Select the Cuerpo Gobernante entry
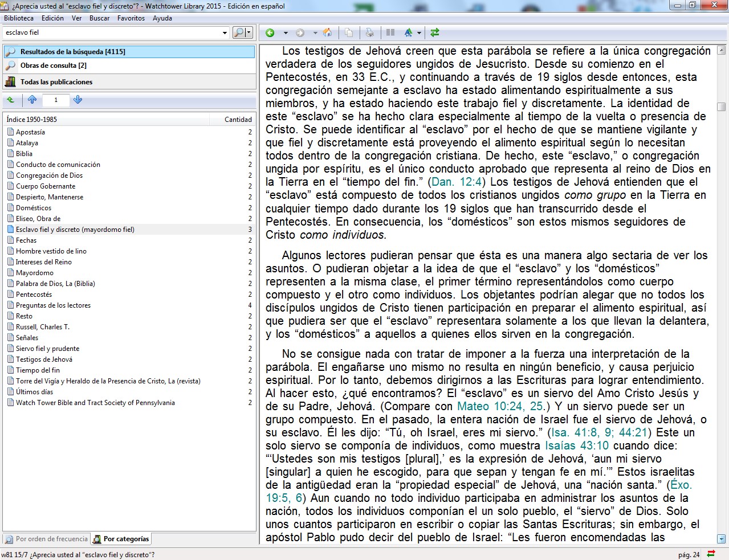729x560 pixels. click(129, 186)
